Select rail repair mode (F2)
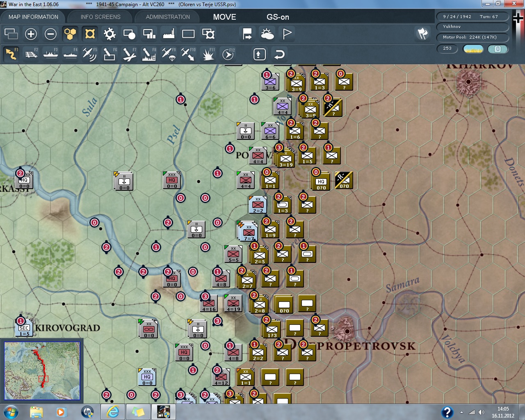525x420 pixels. (x=31, y=54)
